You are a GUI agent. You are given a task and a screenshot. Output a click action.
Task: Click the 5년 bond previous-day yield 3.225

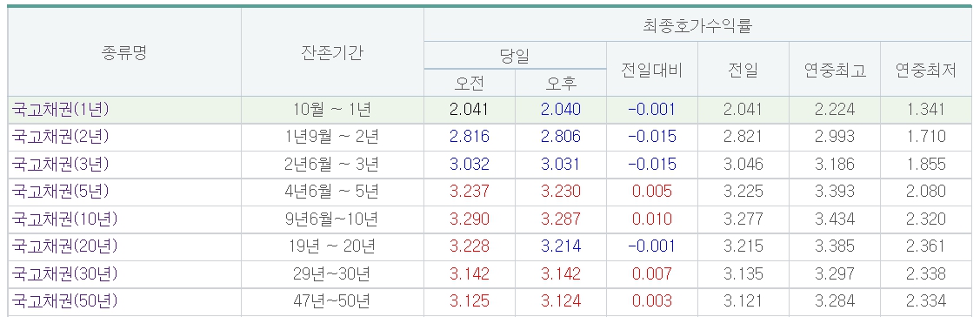(x=743, y=191)
